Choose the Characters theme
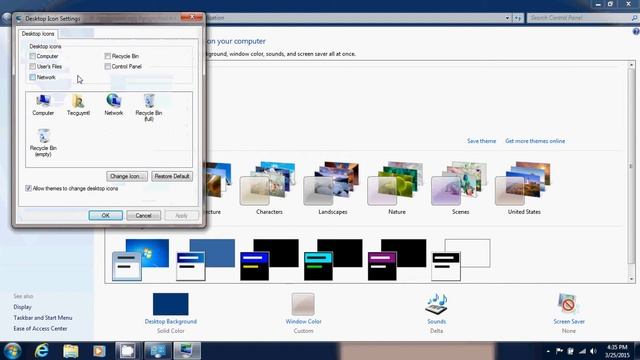 (269, 188)
